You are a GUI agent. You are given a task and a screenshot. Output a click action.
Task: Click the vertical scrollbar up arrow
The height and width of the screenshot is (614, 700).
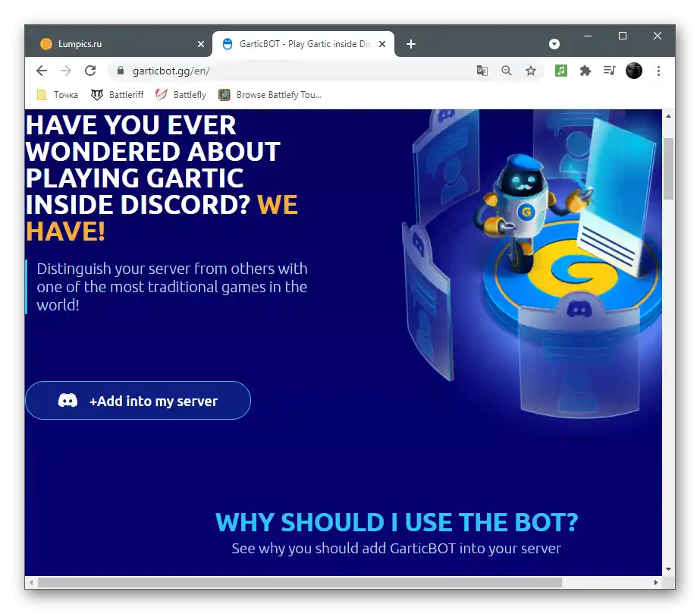668,115
